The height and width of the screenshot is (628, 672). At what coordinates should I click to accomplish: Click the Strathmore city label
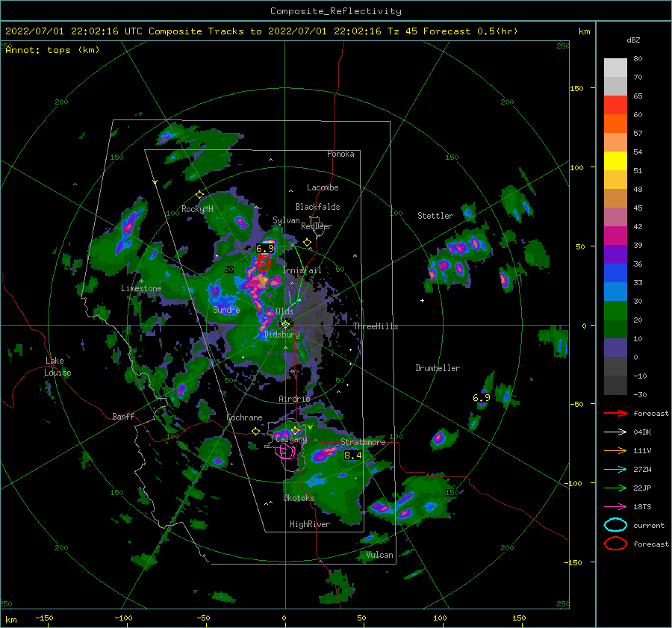pyautogui.click(x=363, y=442)
